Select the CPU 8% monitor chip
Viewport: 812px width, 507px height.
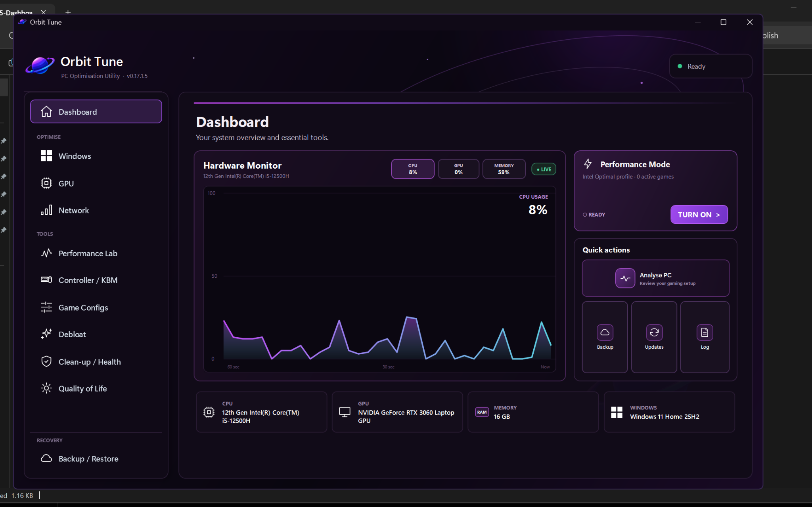point(413,169)
